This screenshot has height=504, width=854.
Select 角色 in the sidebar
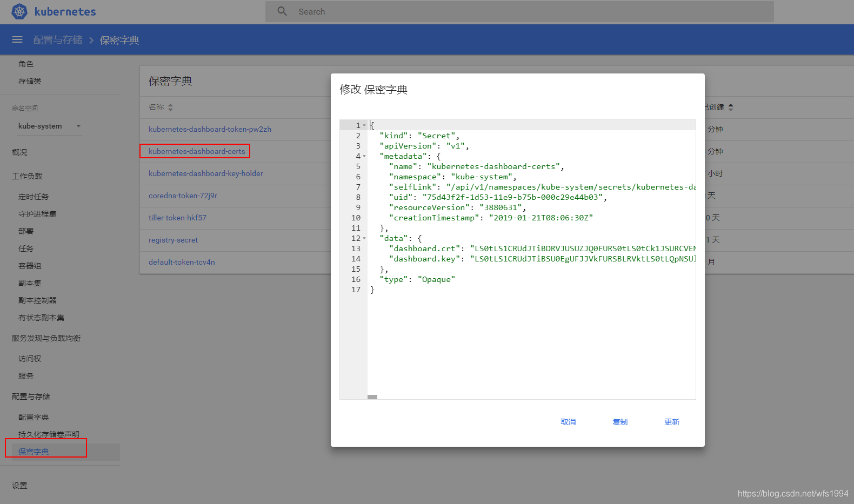[x=26, y=64]
